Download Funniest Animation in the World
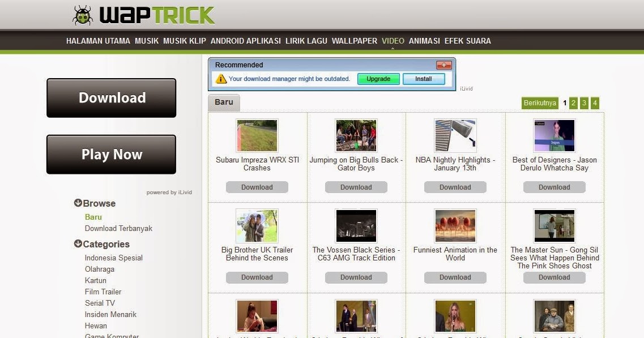644x338 pixels. click(x=455, y=277)
